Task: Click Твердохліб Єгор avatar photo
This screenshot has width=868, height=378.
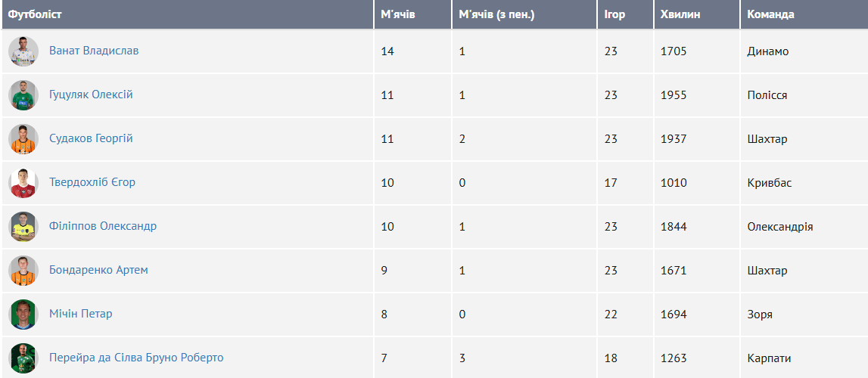Action: point(23,183)
